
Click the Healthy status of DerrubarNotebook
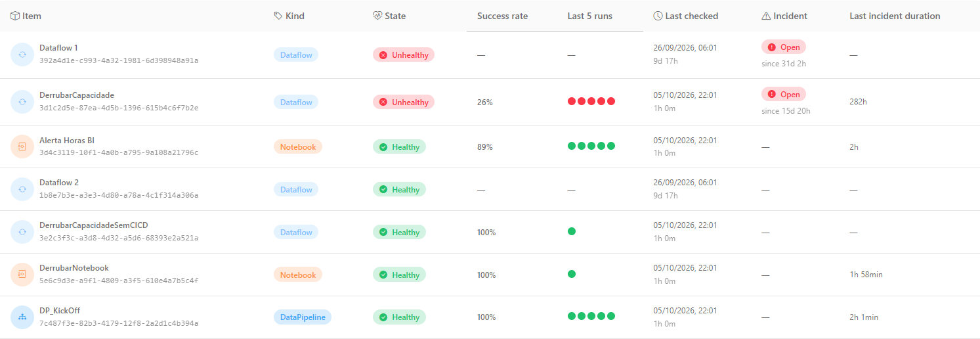(399, 275)
